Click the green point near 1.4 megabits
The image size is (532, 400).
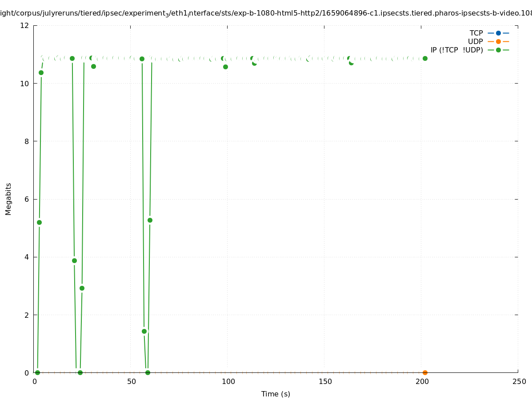tap(144, 331)
